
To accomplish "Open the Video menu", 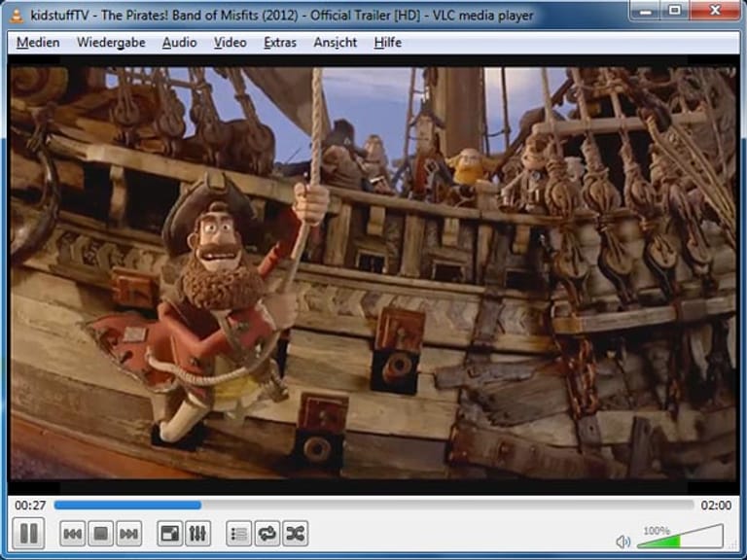I will pos(231,43).
